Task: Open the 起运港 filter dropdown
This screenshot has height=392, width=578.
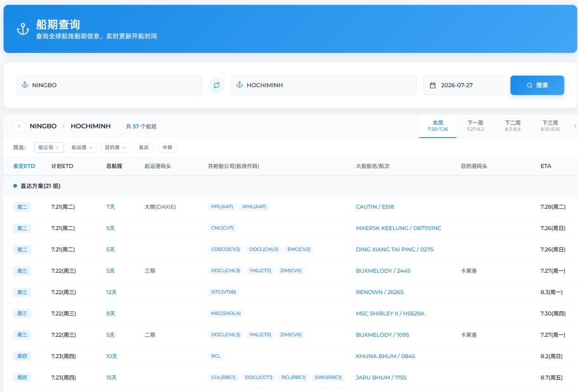Action: coord(82,148)
